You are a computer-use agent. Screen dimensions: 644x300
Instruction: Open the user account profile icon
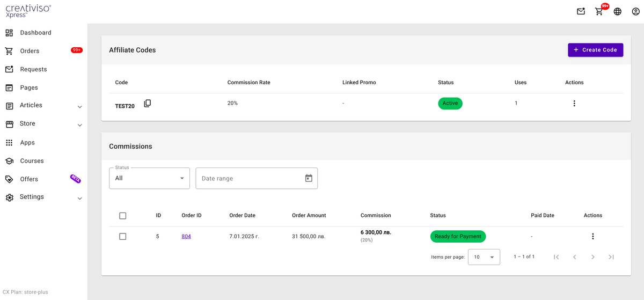[x=636, y=11]
